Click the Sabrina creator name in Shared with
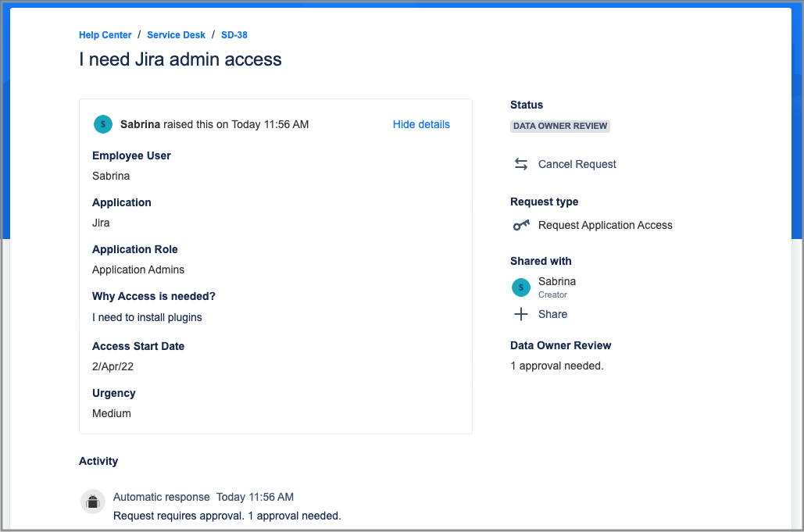 [x=557, y=281]
